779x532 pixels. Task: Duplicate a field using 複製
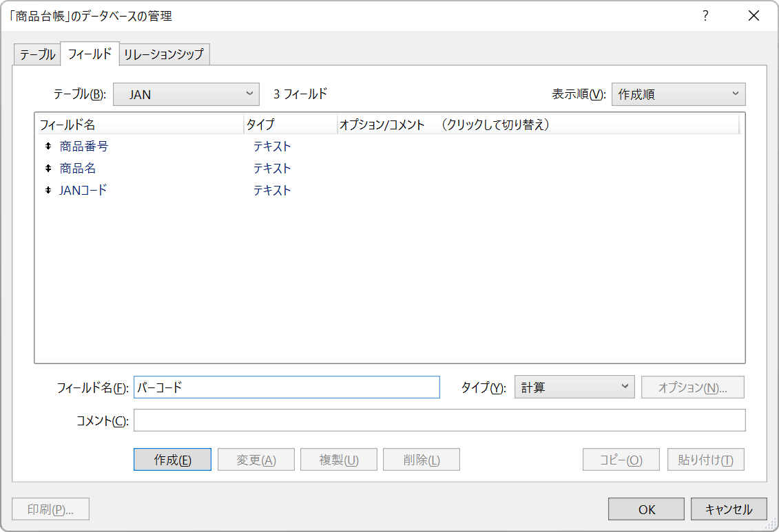[338, 459]
